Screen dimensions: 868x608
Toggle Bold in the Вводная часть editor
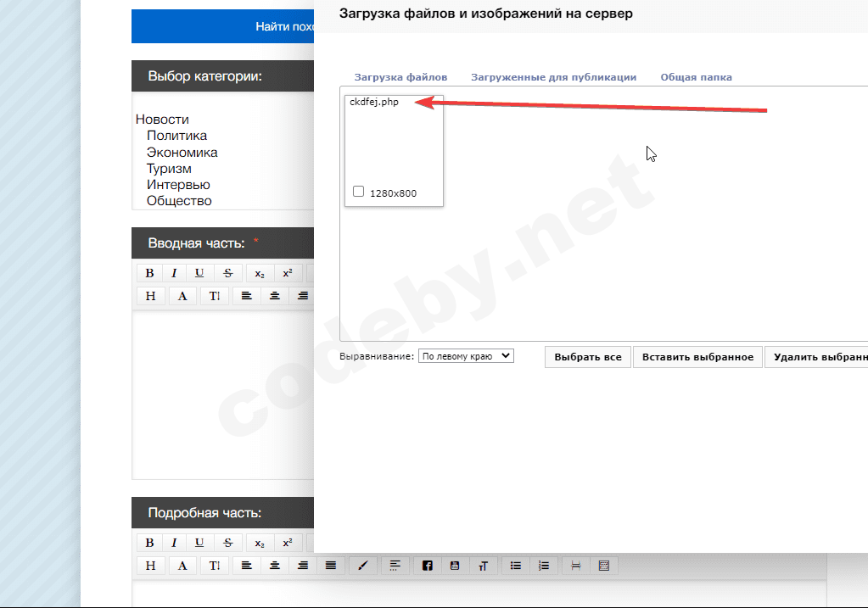149,273
